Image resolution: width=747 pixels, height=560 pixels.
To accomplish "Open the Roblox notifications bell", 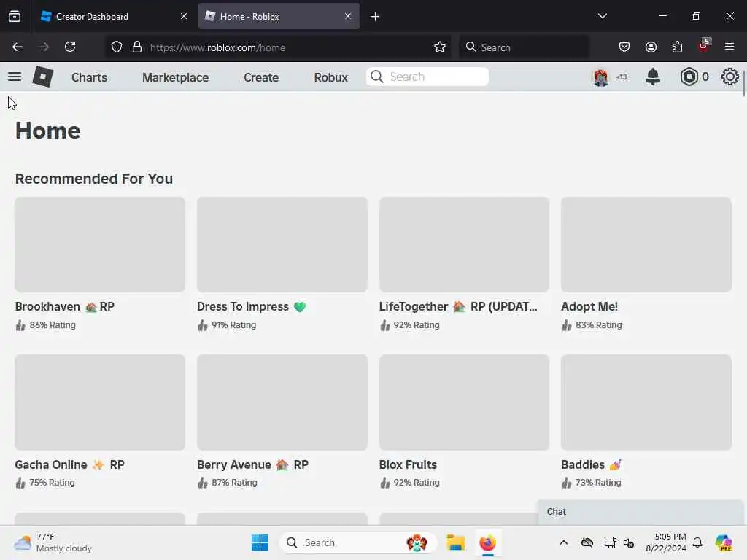I will point(653,77).
